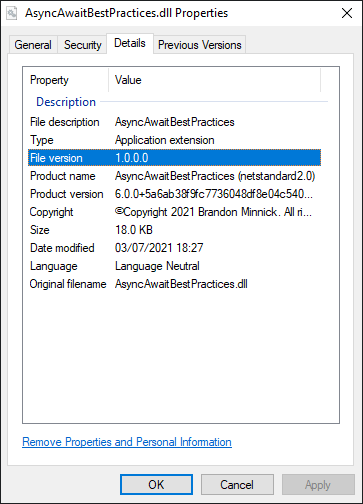Select the Date modified property label
363x504 pixels.
click(x=62, y=248)
